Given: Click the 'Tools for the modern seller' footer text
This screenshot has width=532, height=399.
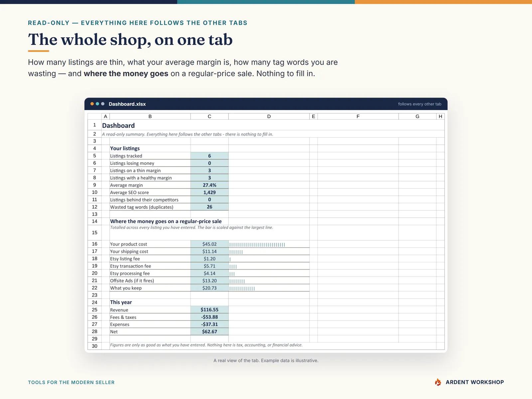Looking at the screenshot, I should 71,382.
